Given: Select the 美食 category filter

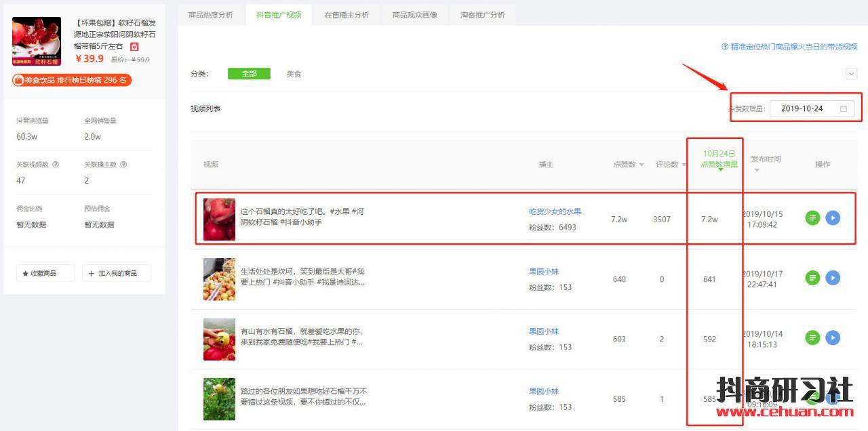Looking at the screenshot, I should coord(294,74).
